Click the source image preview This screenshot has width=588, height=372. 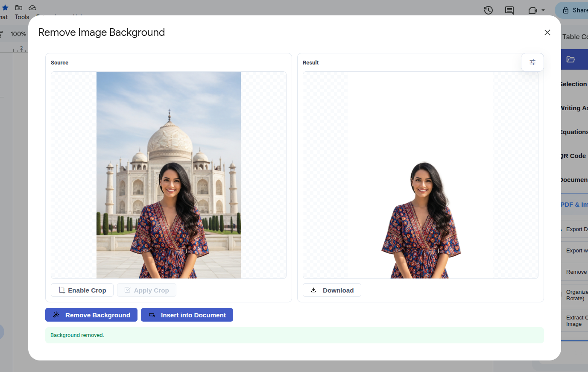tap(168, 174)
